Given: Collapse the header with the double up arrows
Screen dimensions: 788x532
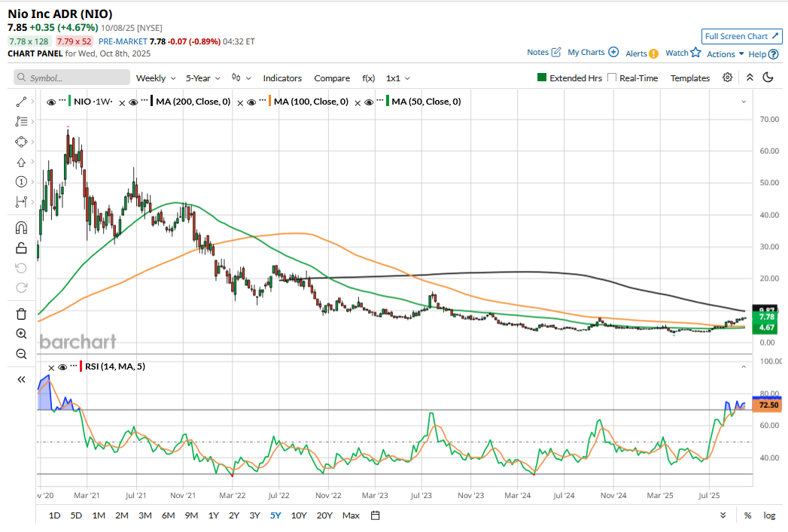Looking at the screenshot, I should 750,78.
